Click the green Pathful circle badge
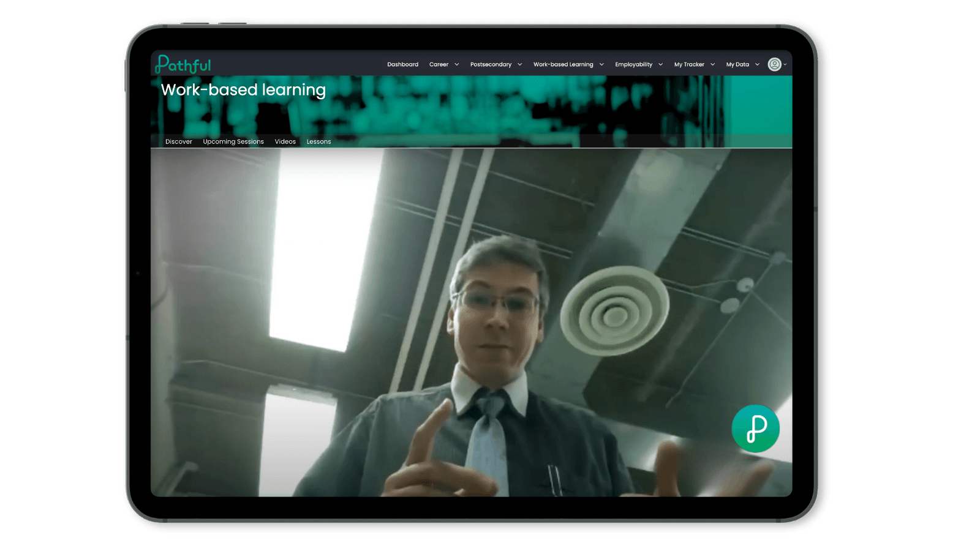 pos(755,429)
